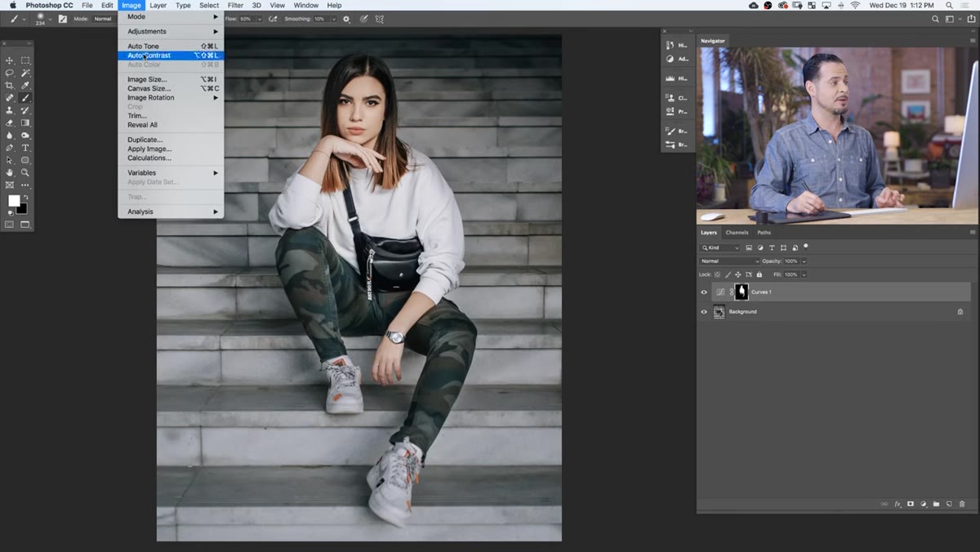
Task: Switch to the Channels tab
Action: 737,233
